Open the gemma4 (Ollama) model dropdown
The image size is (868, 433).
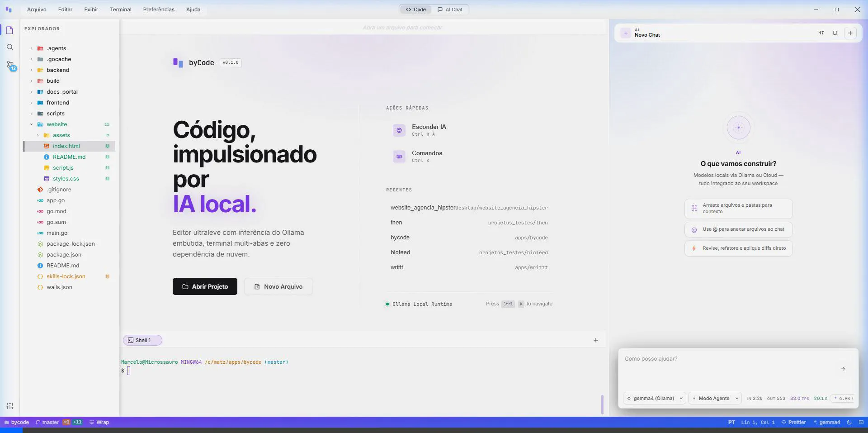click(654, 398)
